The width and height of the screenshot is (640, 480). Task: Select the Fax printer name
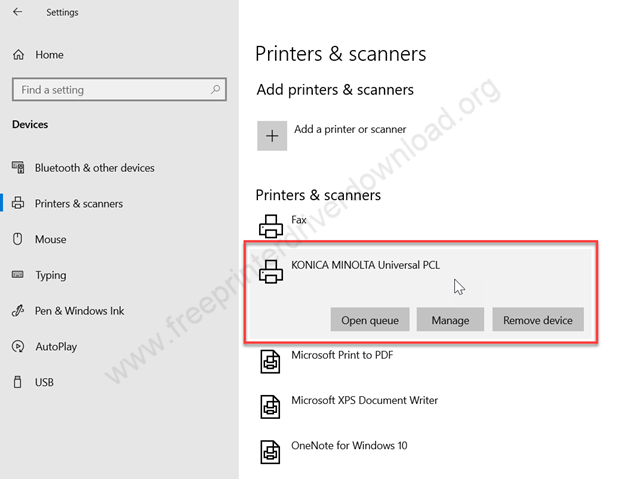point(299,220)
